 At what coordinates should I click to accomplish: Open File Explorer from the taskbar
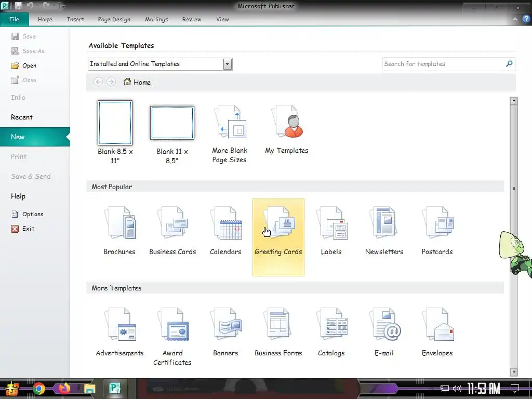pyautogui.click(x=89, y=389)
